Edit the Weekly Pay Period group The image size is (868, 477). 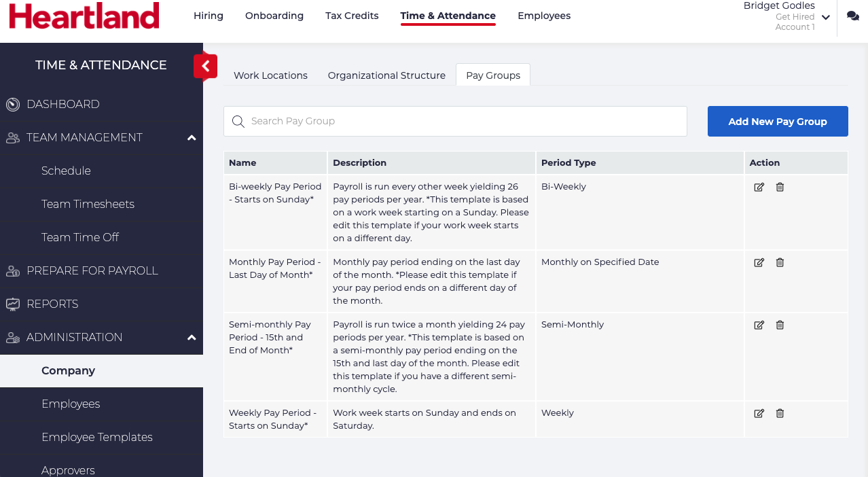tap(759, 413)
